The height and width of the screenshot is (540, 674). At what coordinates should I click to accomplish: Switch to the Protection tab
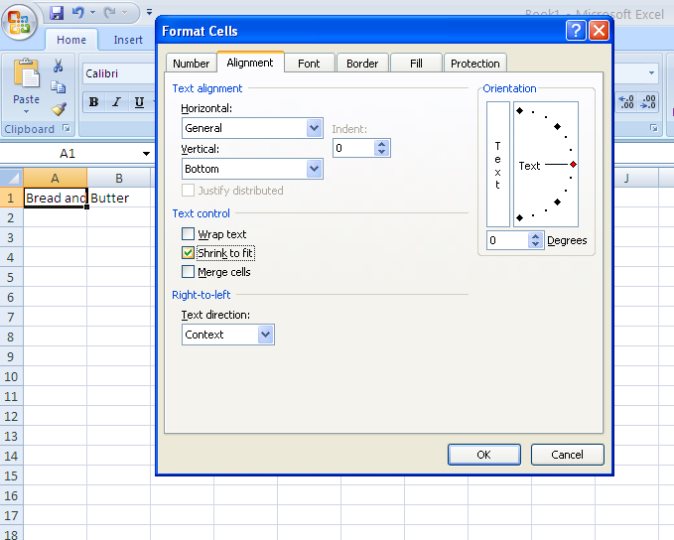pos(475,63)
